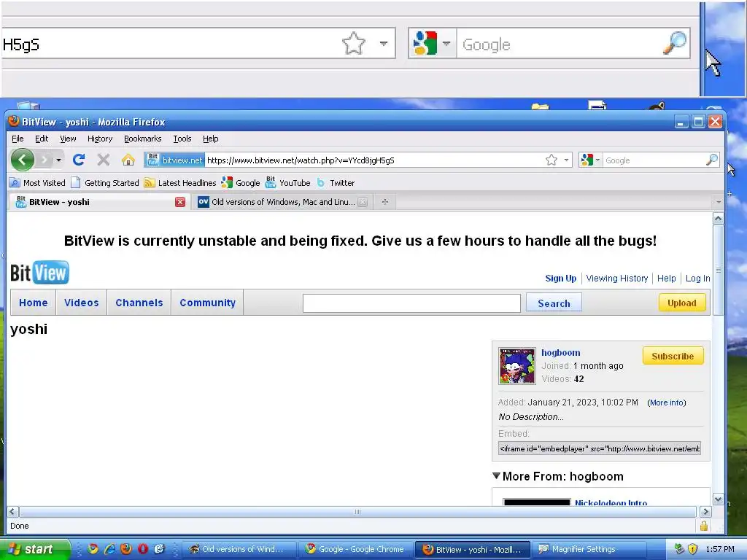Launch Internet Explorer from quick launch
747x560 pixels.
(x=109, y=549)
